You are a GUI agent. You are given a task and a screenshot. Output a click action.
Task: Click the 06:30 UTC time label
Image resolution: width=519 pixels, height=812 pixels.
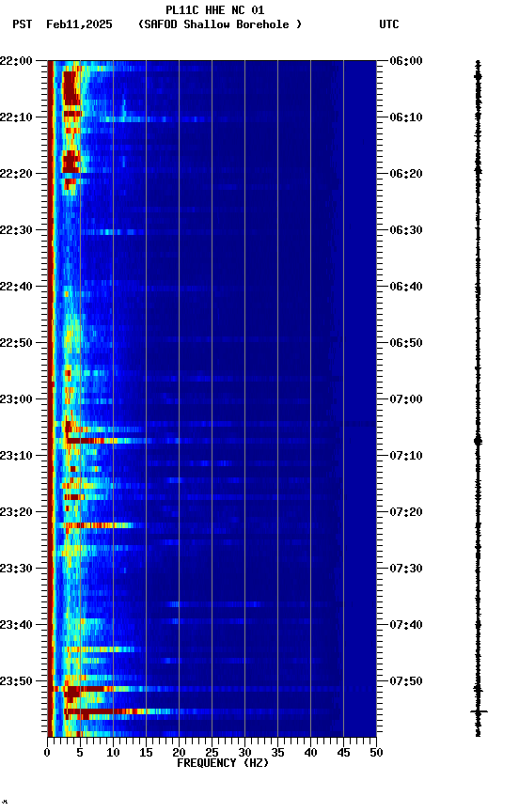click(406, 230)
